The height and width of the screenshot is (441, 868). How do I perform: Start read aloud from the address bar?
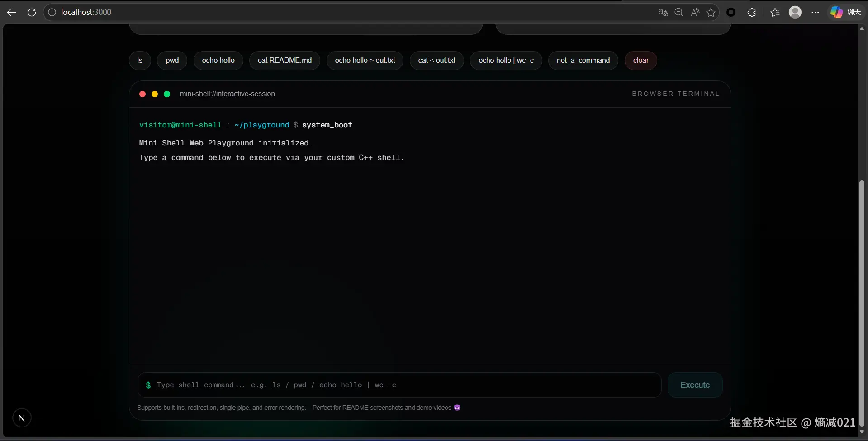click(x=695, y=12)
